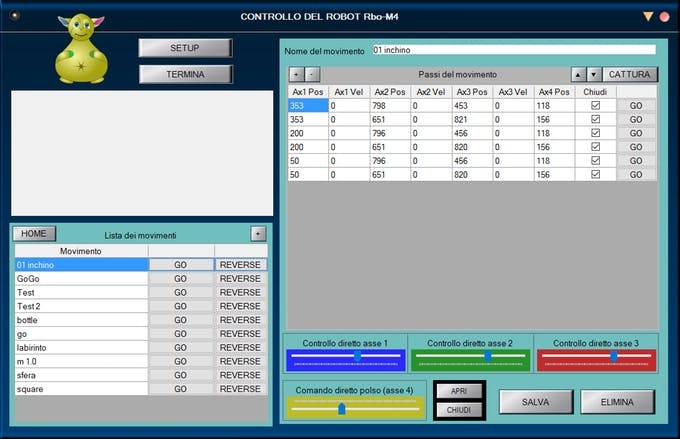The height and width of the screenshot is (439, 680).
Task: Send robot HOME
Action: point(34,233)
